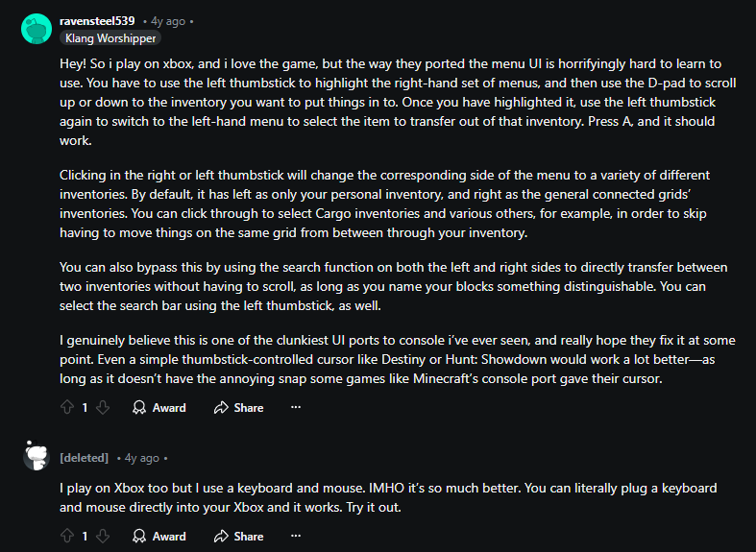Upvote ravensteel539's comment

(x=67, y=408)
